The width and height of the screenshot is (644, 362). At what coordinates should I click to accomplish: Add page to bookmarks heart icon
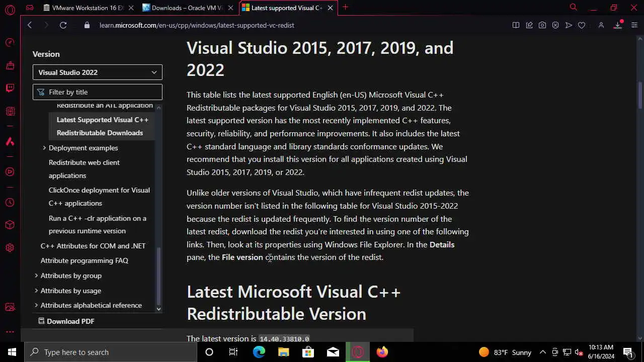pyautogui.click(x=582, y=25)
